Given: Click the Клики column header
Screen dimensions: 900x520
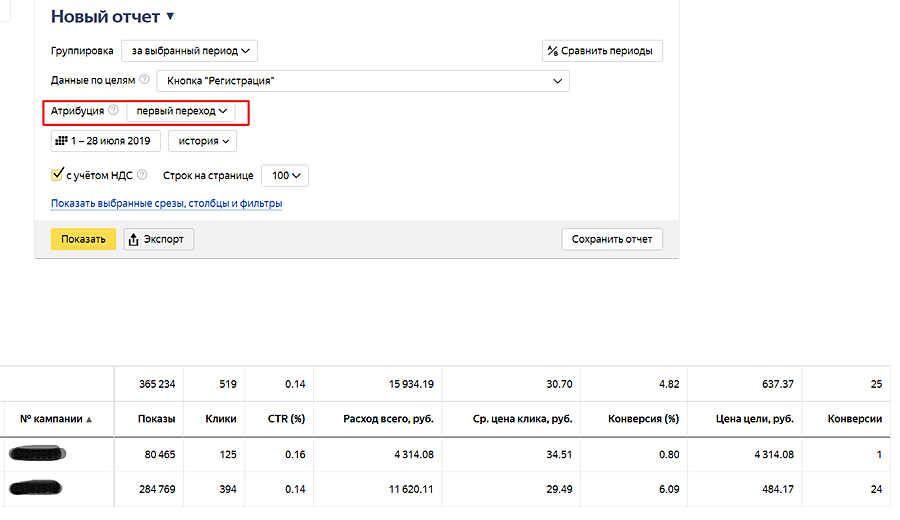Looking at the screenshot, I should [220, 419].
